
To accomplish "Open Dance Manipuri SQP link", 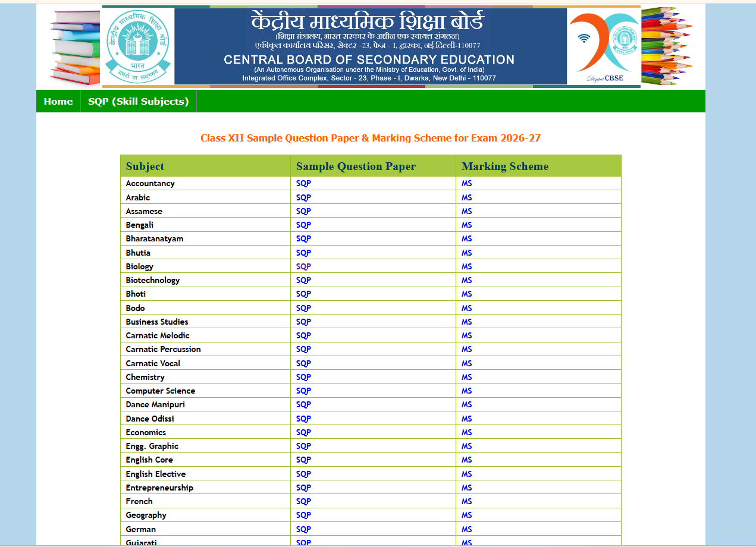I will click(x=304, y=404).
